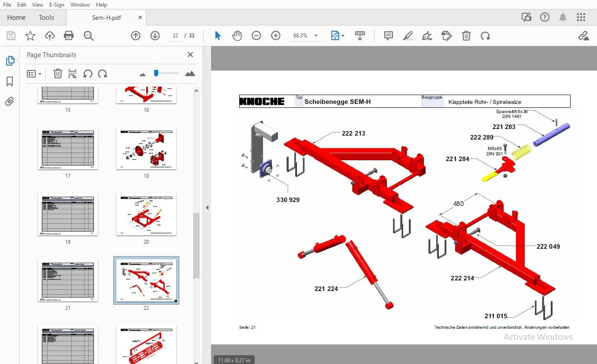Open the share with others comment icon

[527, 18]
